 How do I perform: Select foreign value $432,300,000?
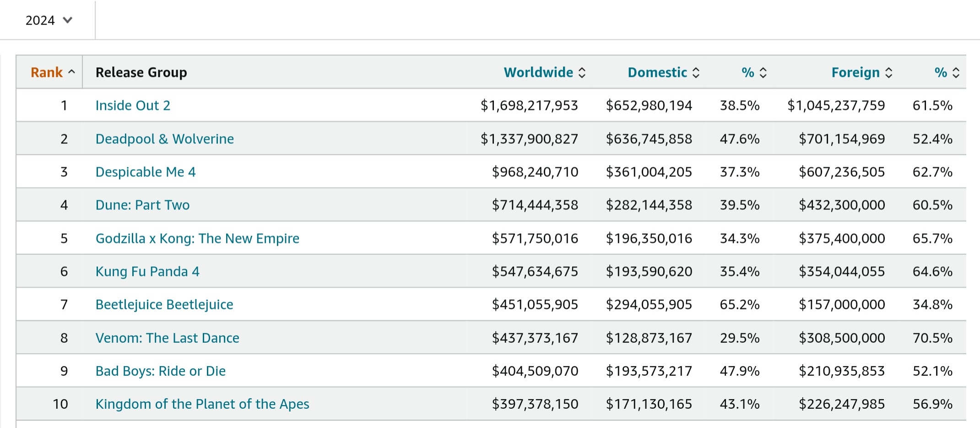[x=842, y=205]
